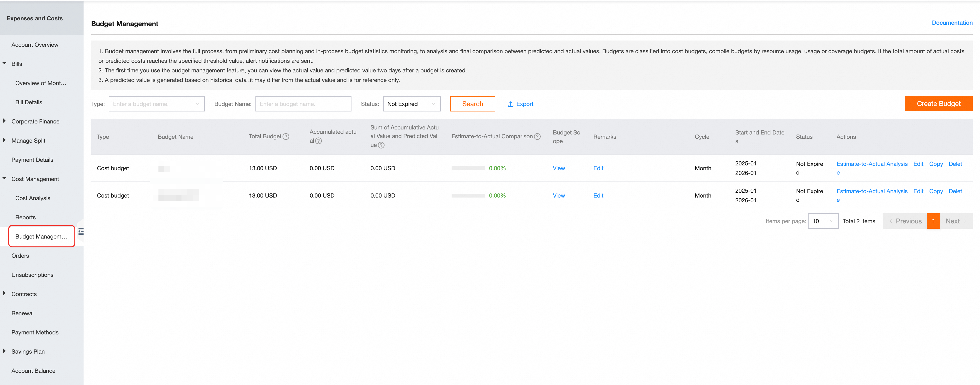Viewport: 980px width, 385px height.
Task: Click the Budget Name input field
Action: (303, 104)
